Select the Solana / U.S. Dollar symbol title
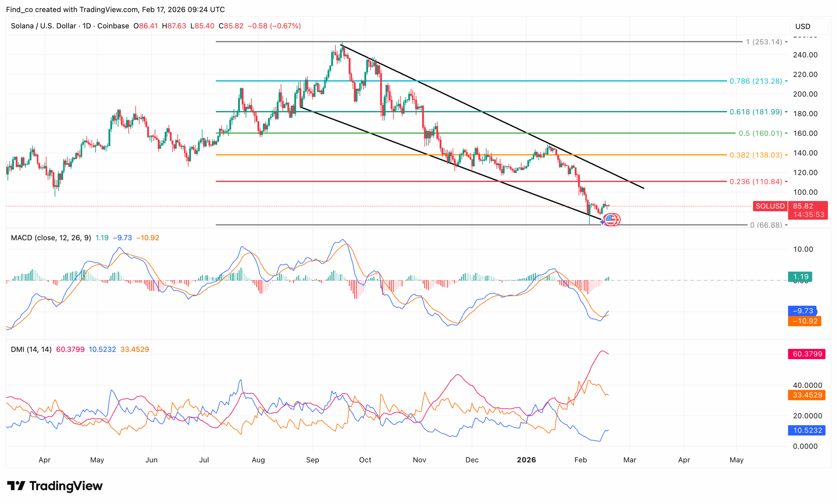This screenshot has height=504, width=837. (x=43, y=26)
